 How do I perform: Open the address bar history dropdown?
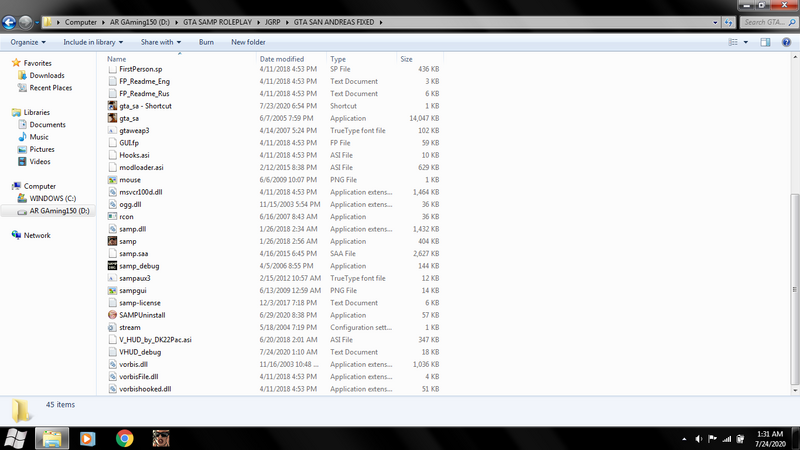point(715,22)
